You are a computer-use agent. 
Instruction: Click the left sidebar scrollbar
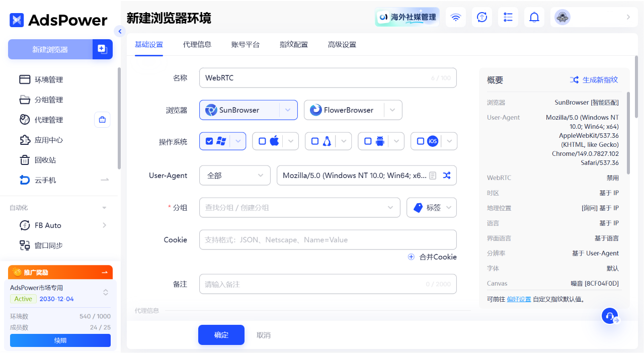[x=119, y=118]
